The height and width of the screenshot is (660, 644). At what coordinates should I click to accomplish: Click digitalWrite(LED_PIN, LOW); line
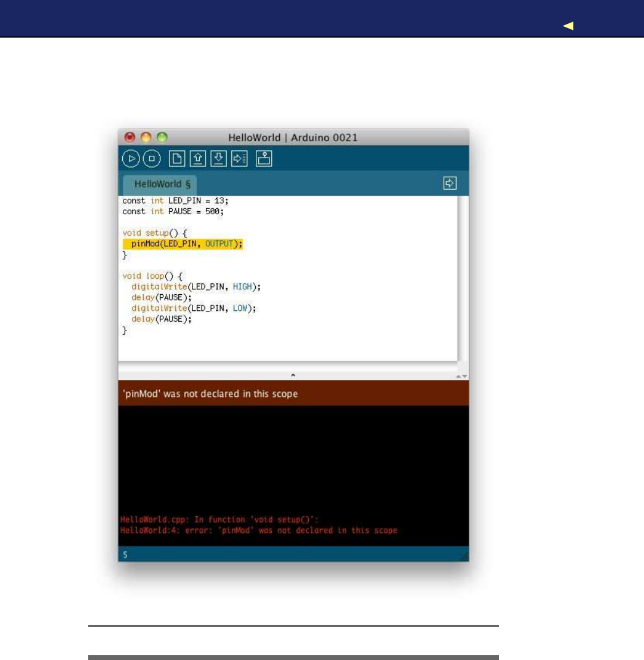pos(193,308)
